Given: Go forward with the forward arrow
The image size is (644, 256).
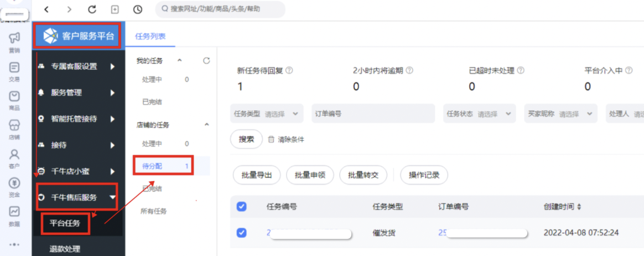Looking at the screenshot, I should pyautogui.click(x=69, y=9).
